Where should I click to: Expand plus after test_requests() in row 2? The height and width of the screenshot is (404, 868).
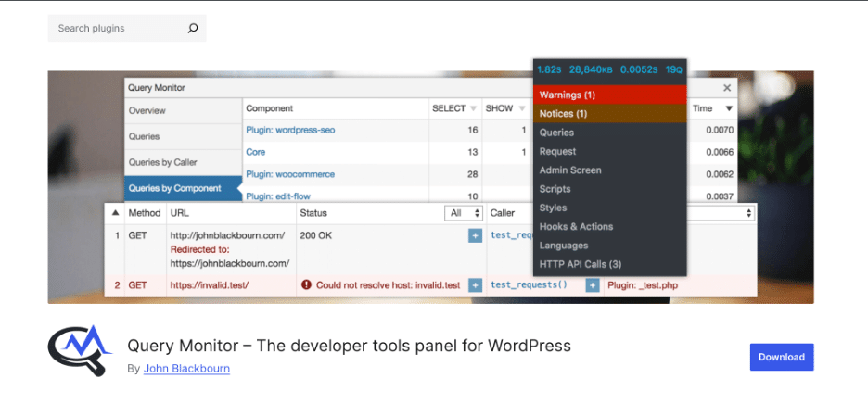[x=593, y=285]
